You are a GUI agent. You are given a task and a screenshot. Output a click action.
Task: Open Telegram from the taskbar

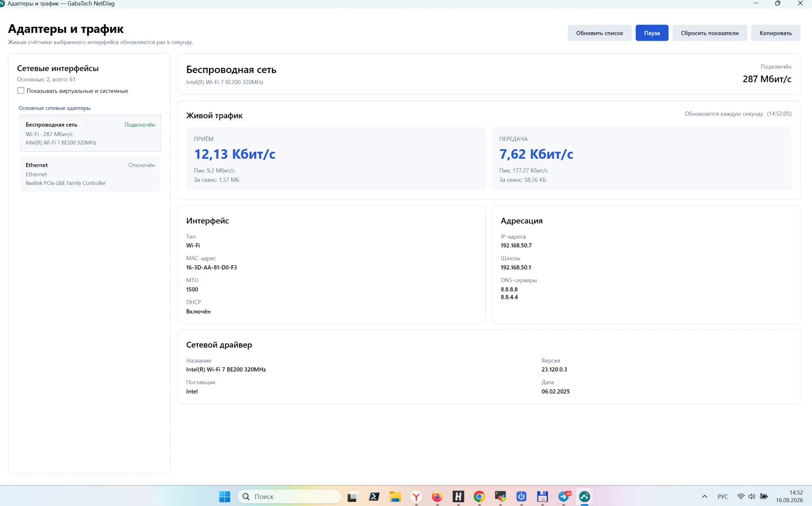pos(564,496)
